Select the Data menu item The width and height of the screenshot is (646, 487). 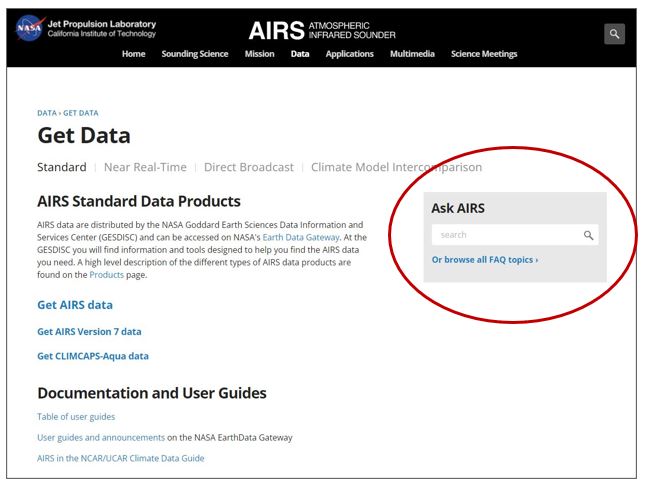click(300, 54)
